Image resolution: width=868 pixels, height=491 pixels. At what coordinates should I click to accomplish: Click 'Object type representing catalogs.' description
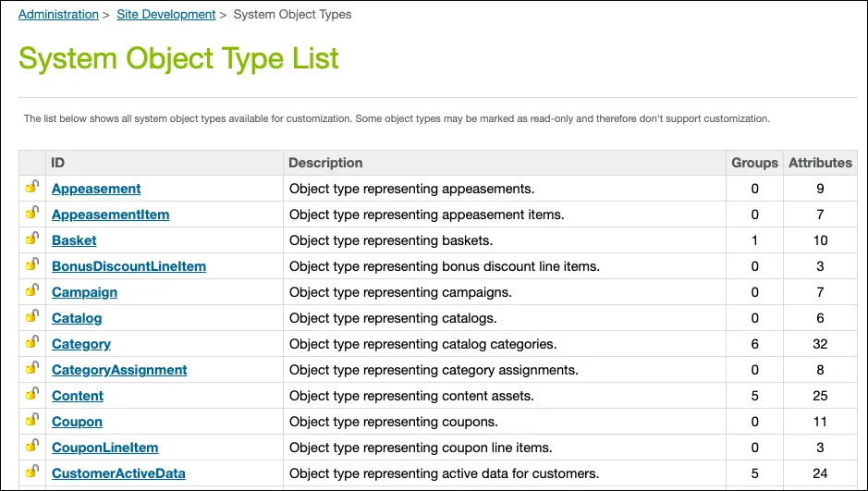[393, 318]
